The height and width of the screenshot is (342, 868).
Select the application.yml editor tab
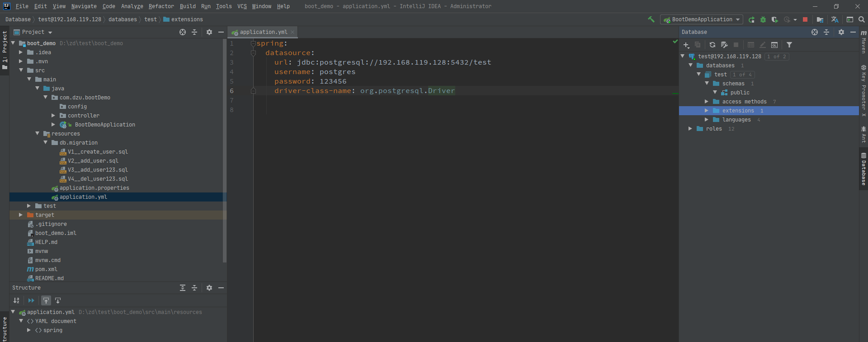[263, 32]
